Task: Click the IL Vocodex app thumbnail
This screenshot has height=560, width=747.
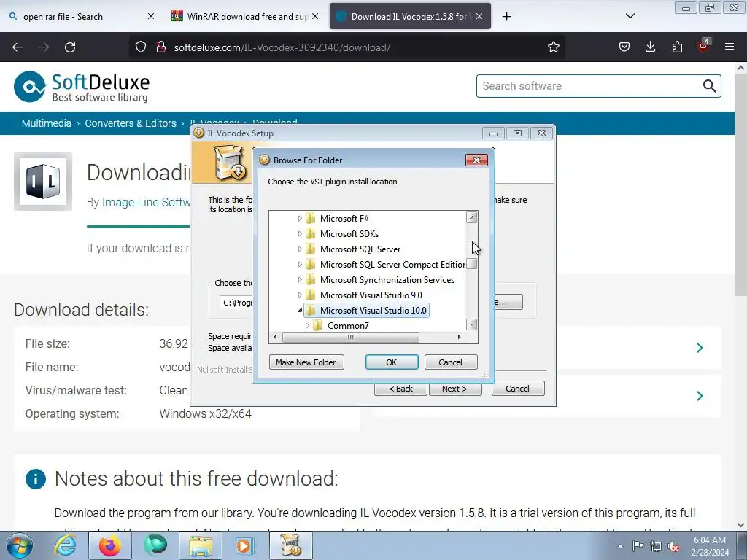Action: [x=43, y=182]
